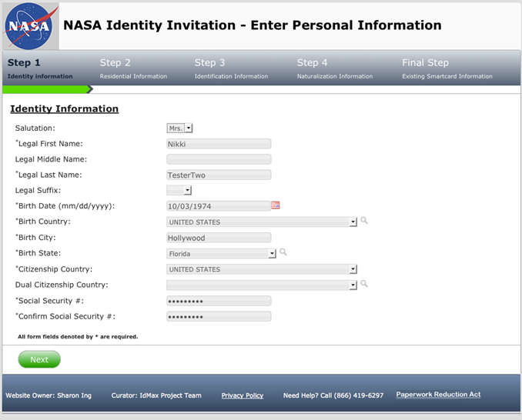Focus the Birth City text field
The image size is (522, 420).
pyautogui.click(x=219, y=238)
